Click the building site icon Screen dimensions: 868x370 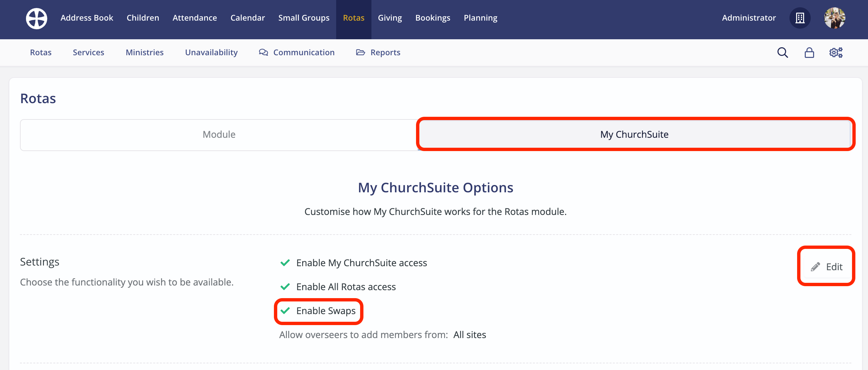coord(800,18)
